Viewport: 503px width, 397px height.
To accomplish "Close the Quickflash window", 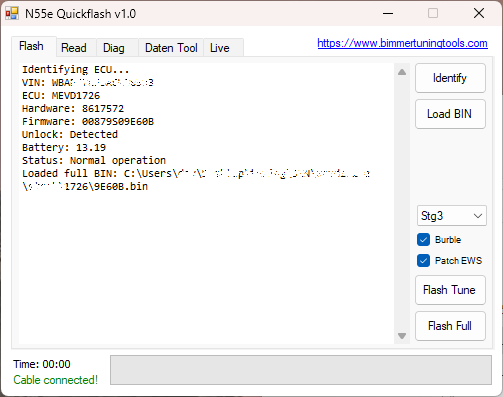I will click(479, 13).
